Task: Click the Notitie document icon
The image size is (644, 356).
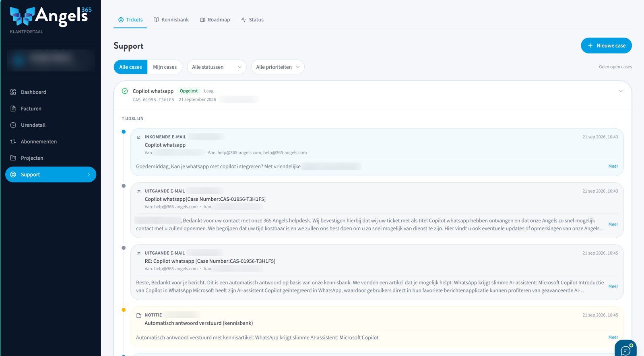Action: [139, 315]
